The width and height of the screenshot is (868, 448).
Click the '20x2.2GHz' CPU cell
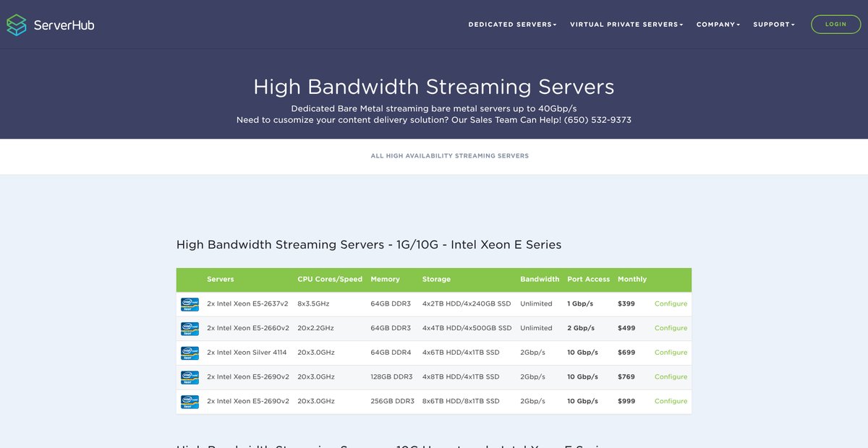316,328
